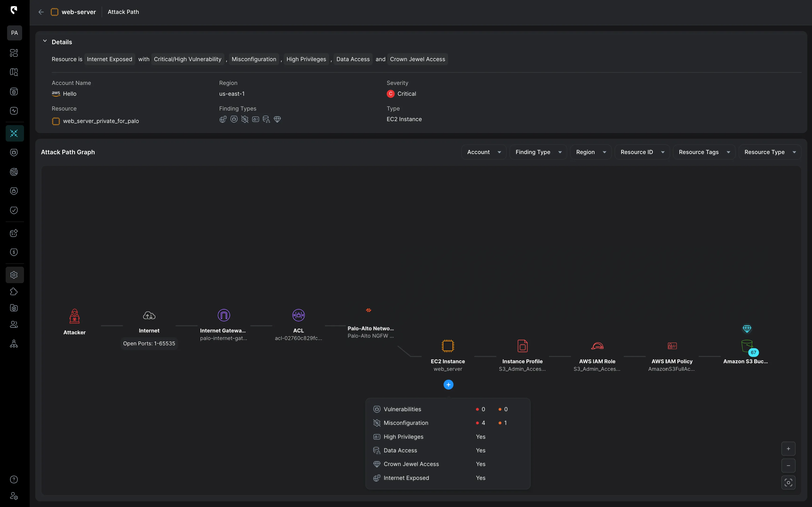Screen dimensions: 812x507
Task: Open the dollar shield cost icon in sidebar
Action: 14,252
